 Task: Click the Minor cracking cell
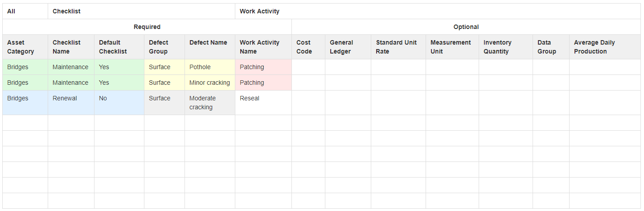pyautogui.click(x=209, y=83)
